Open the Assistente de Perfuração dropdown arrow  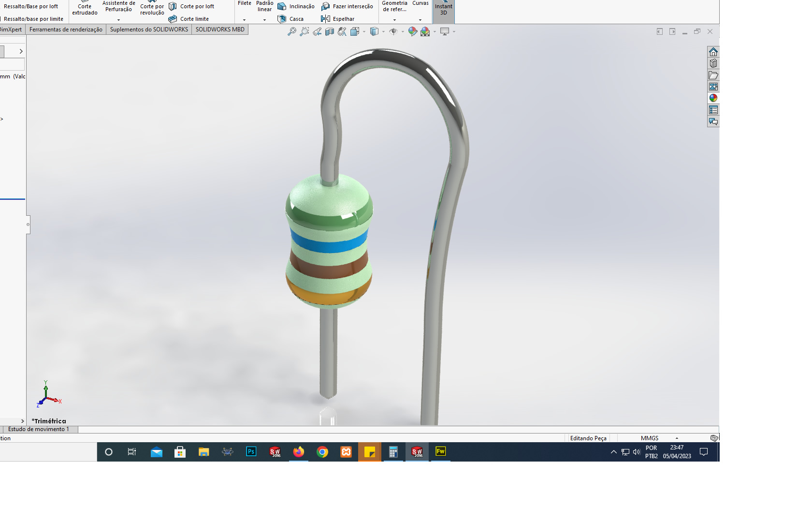(118, 20)
